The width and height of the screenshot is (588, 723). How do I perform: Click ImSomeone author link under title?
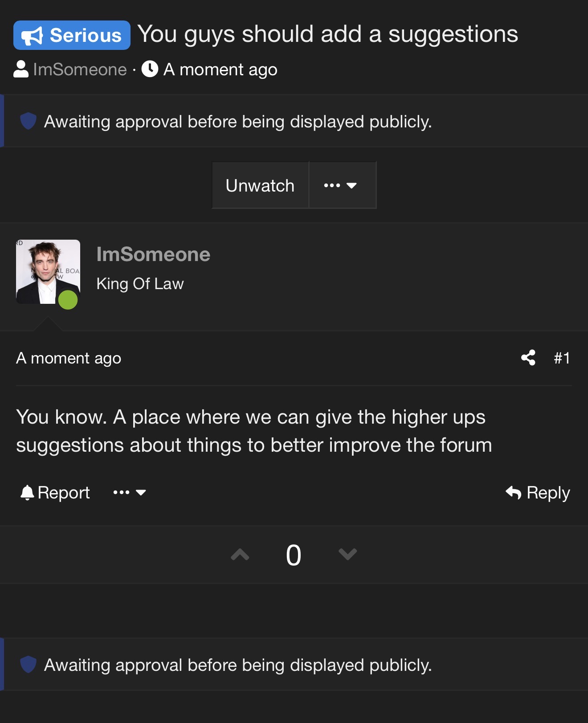pyautogui.click(x=80, y=69)
